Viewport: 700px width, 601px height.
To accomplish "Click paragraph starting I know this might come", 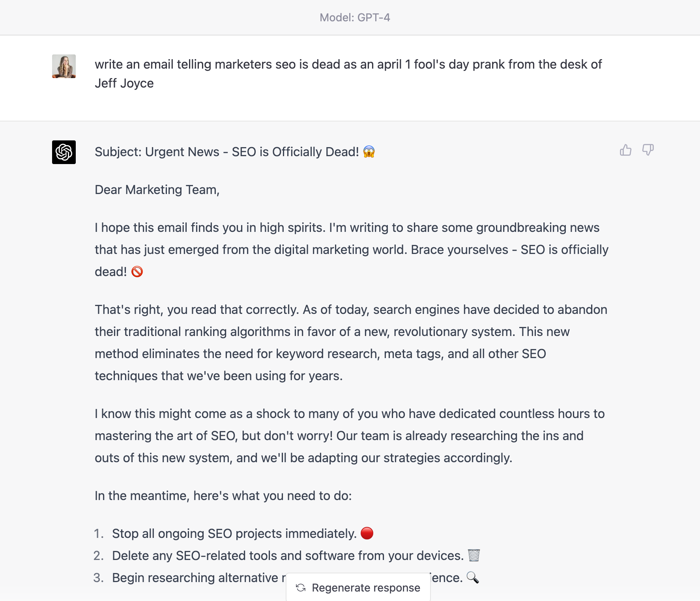I will [350, 436].
